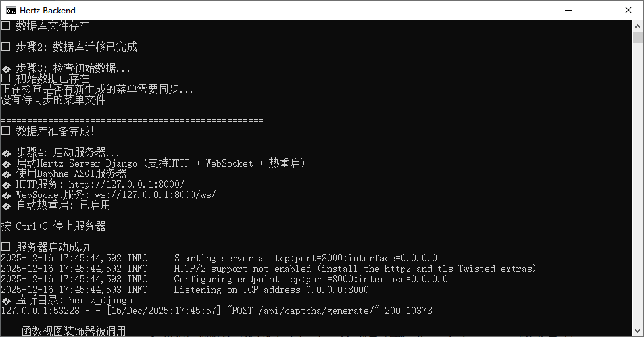644x337 pixels.
Task: Click the box glyph before 初始数据已存在
Action: click(5, 79)
